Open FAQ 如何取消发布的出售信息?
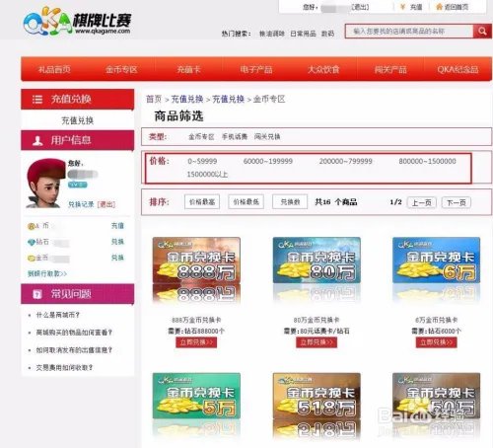 74,350
